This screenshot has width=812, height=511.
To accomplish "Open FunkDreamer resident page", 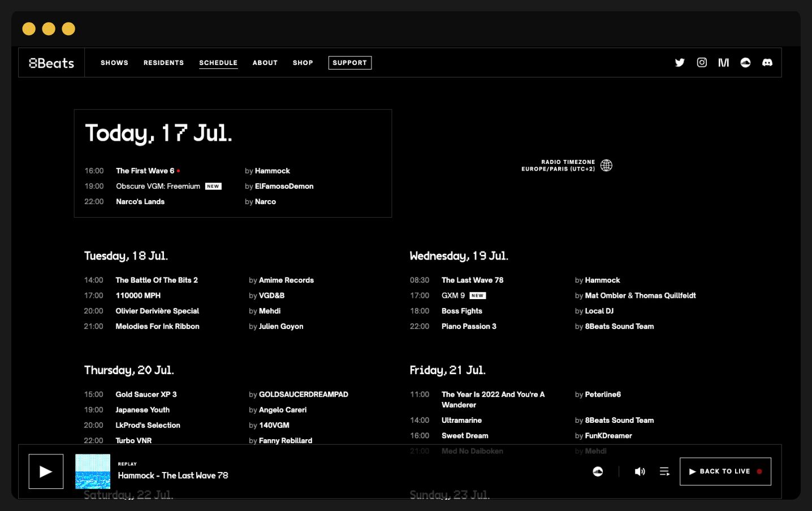I will 608,436.
